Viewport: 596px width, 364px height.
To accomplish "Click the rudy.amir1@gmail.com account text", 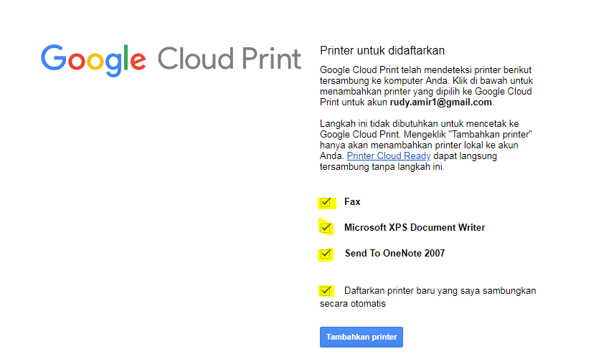I will click(440, 102).
